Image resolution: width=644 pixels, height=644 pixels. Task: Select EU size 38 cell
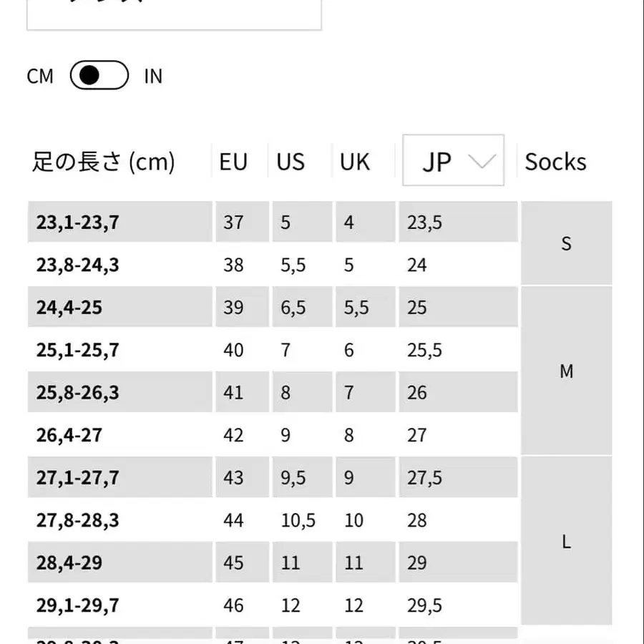pos(233,265)
